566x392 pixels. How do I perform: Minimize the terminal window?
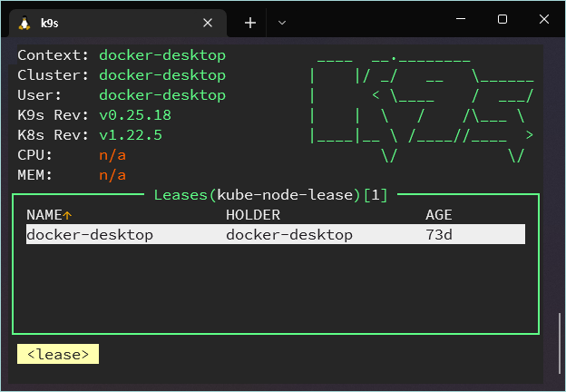click(x=461, y=19)
